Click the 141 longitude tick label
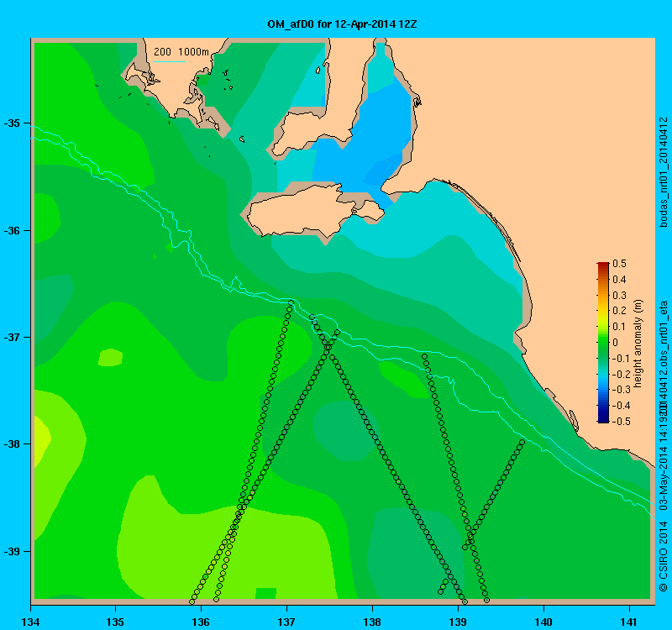This screenshot has width=672, height=630. 629,622
